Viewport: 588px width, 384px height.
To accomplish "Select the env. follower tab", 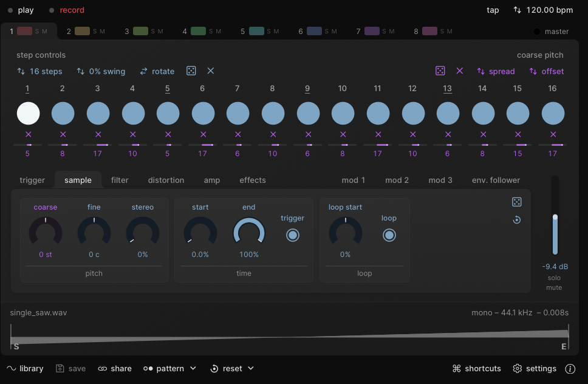I will 496,180.
